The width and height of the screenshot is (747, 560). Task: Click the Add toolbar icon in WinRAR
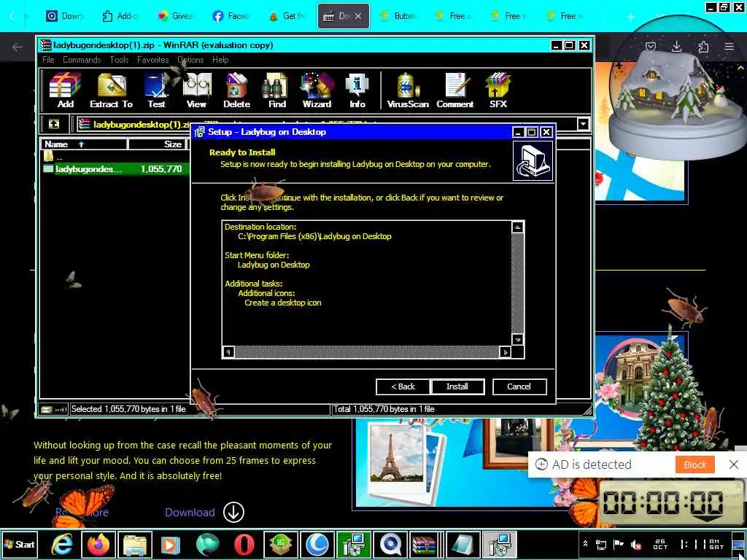point(65,90)
